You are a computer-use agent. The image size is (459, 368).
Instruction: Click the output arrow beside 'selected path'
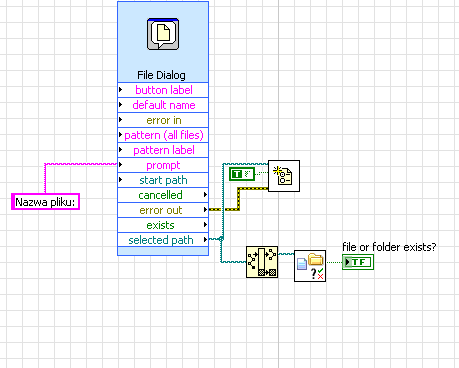205,240
